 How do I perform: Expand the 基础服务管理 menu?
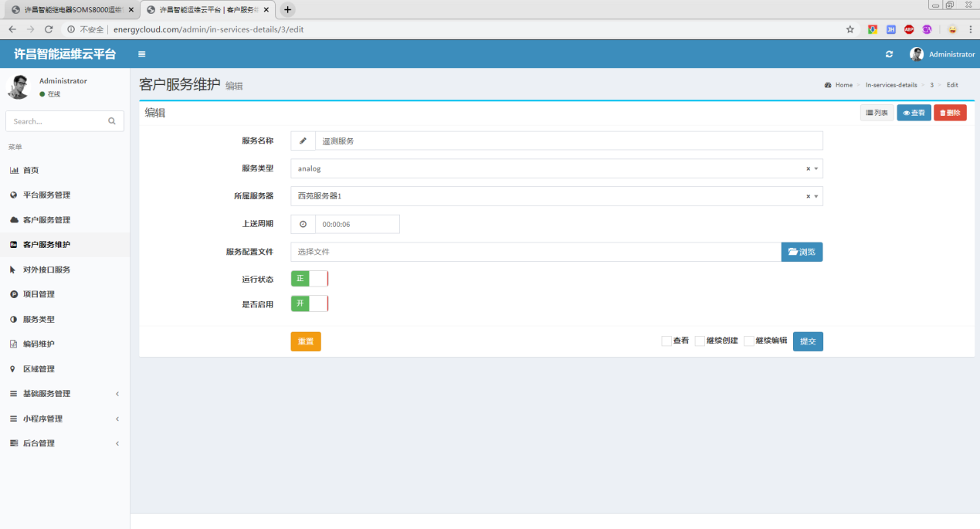[x=65, y=394]
